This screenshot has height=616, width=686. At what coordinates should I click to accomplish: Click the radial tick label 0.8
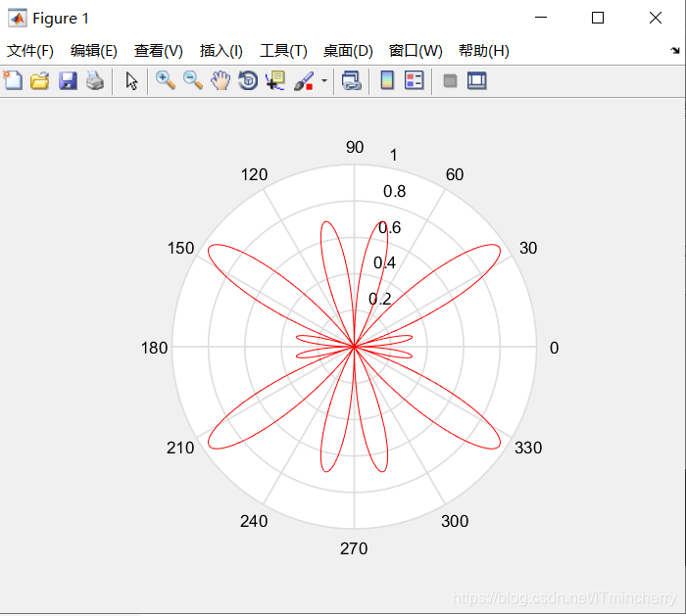pos(395,192)
